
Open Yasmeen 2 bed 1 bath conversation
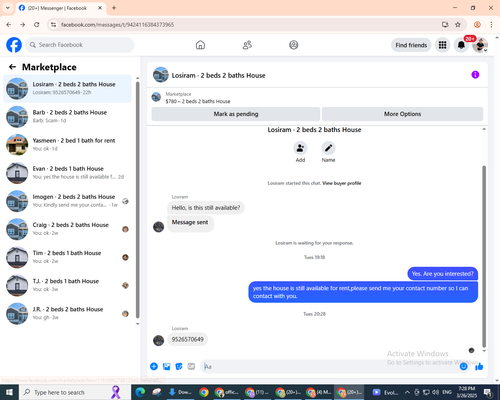(x=67, y=145)
